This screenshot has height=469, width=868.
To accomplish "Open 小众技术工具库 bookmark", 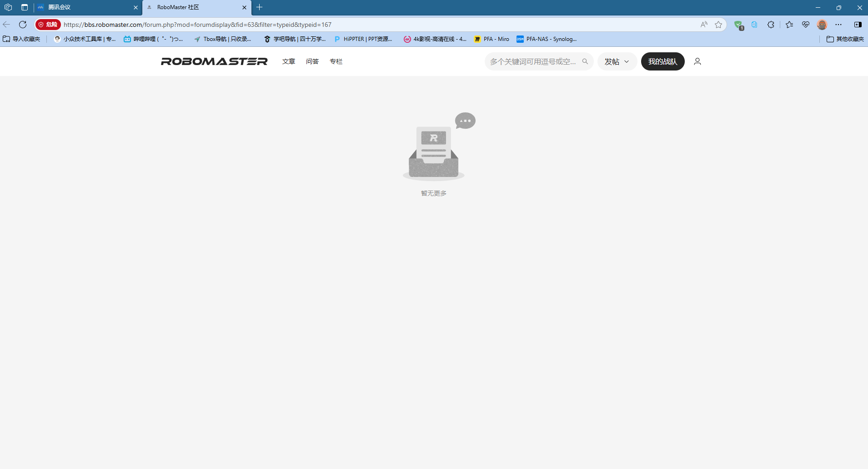I will [85, 39].
